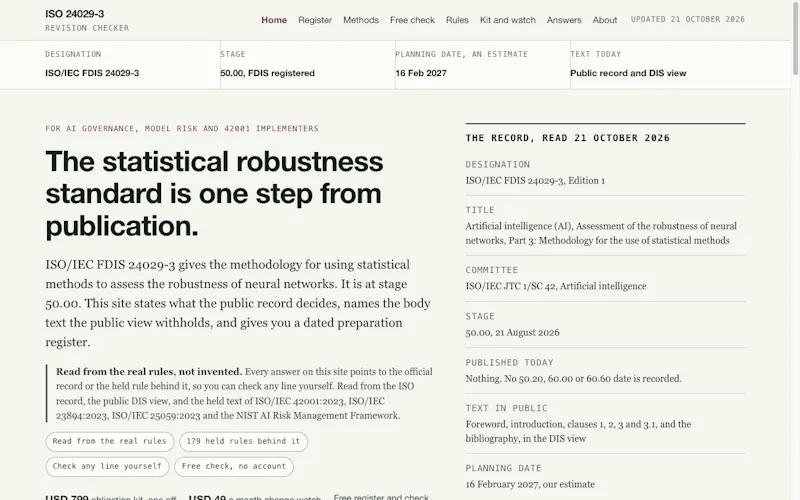Select Free check in the navigation

[412, 20]
